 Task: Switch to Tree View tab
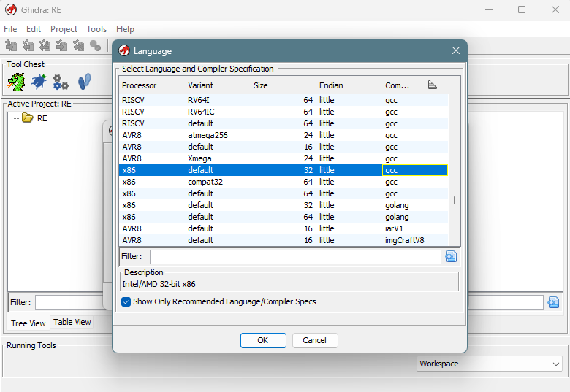click(x=28, y=323)
